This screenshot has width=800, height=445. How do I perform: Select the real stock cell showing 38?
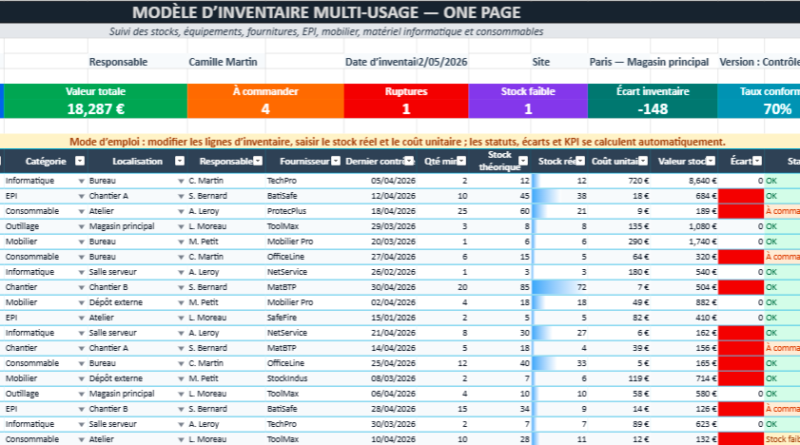(560, 196)
